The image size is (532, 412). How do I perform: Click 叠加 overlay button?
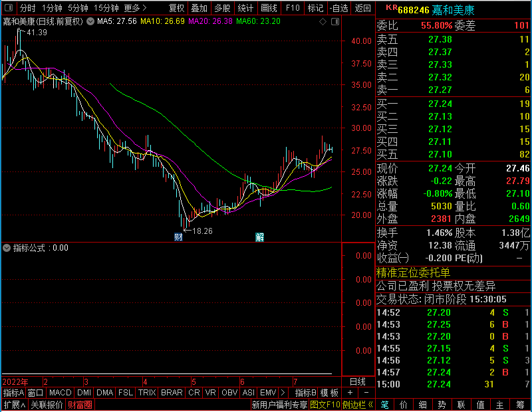(199, 8)
